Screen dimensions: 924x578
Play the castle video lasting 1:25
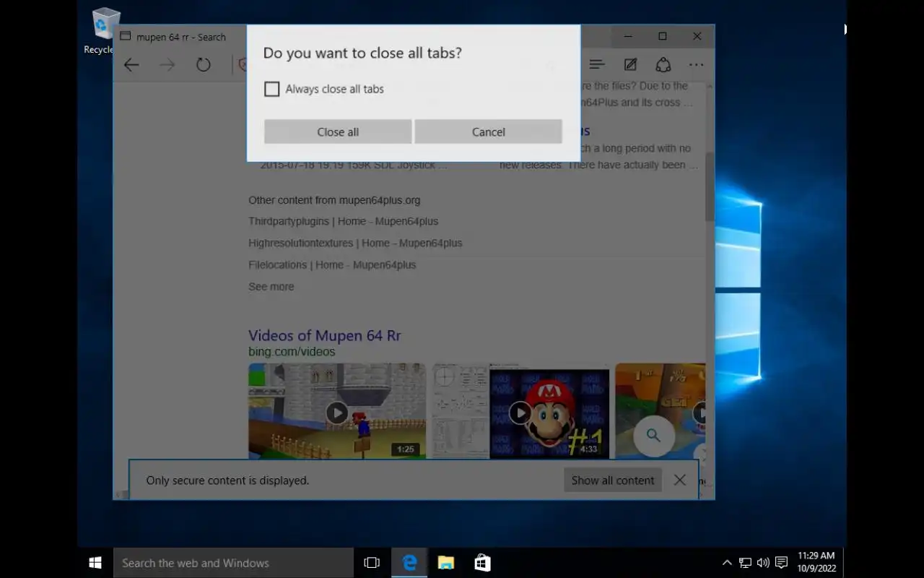337,411
